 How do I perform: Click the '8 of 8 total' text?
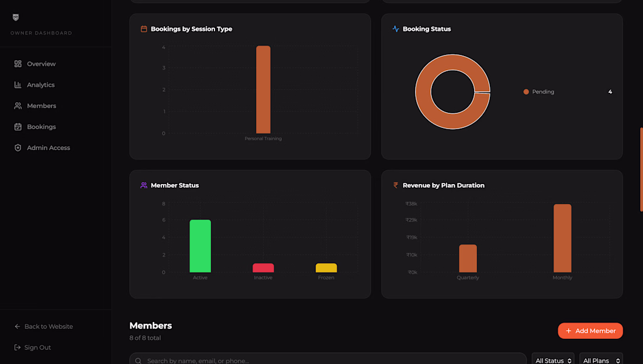click(145, 338)
